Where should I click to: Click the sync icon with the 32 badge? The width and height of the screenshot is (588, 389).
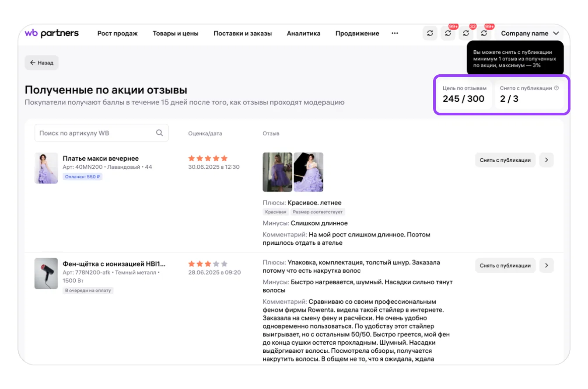[x=466, y=33]
